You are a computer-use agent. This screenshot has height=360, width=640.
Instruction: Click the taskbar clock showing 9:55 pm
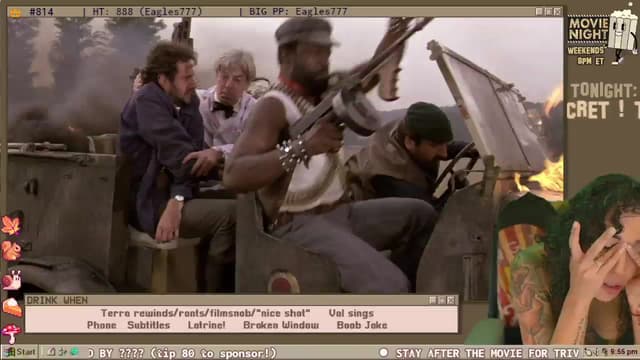(x=624, y=351)
